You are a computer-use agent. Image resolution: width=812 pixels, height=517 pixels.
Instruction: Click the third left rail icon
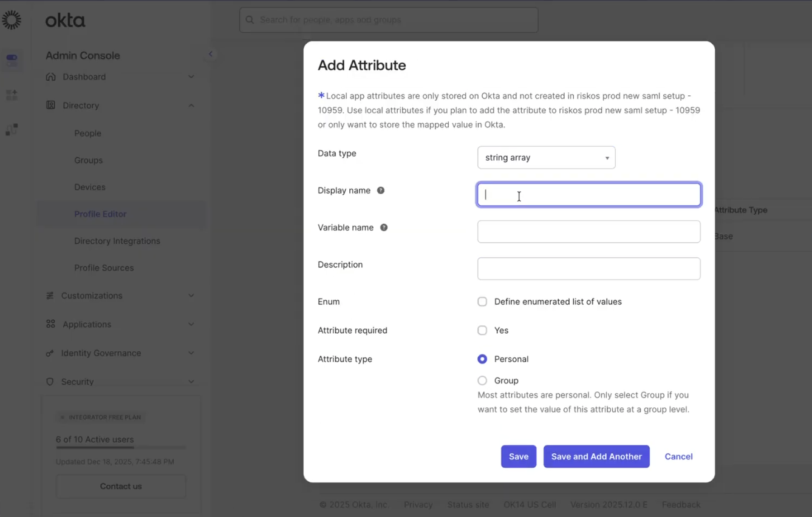click(12, 129)
